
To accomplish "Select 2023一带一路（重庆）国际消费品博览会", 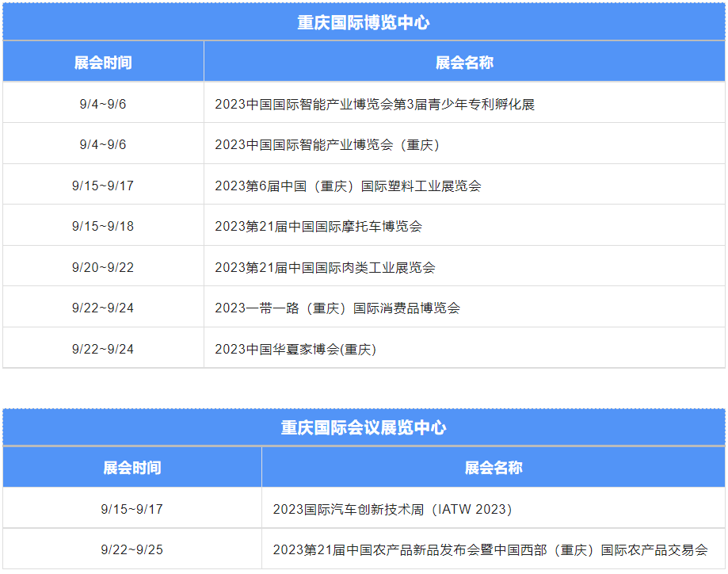I will click(x=337, y=308).
